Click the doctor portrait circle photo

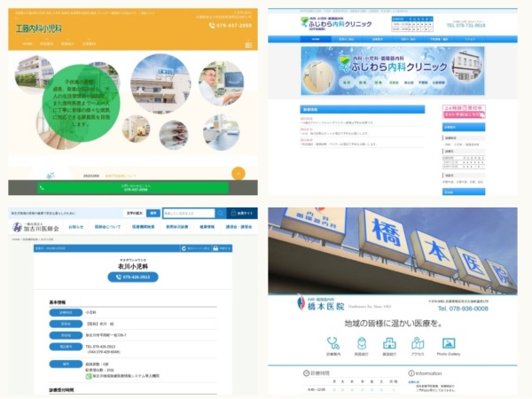(x=221, y=83)
